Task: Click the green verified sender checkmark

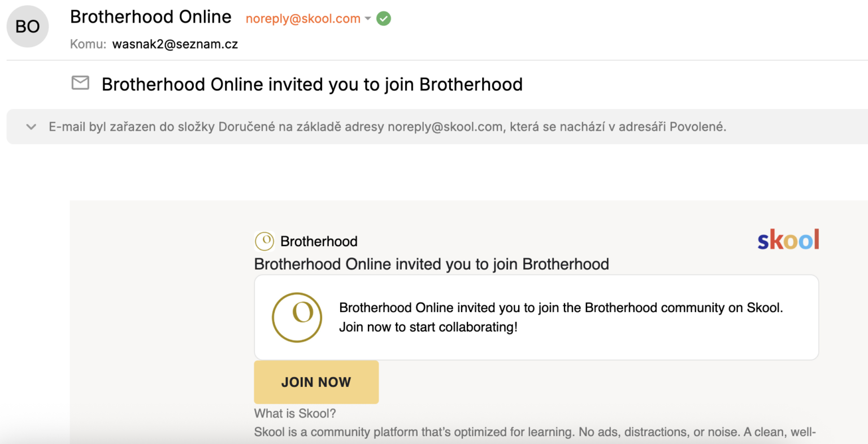Action: click(384, 19)
